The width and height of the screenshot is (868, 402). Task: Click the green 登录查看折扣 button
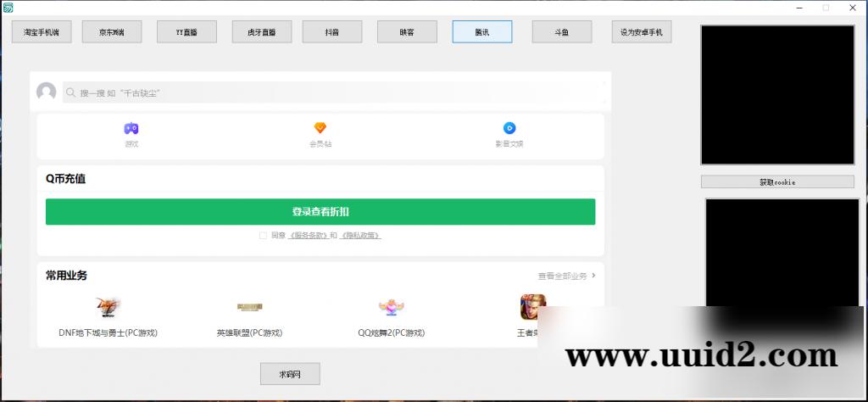click(x=320, y=211)
